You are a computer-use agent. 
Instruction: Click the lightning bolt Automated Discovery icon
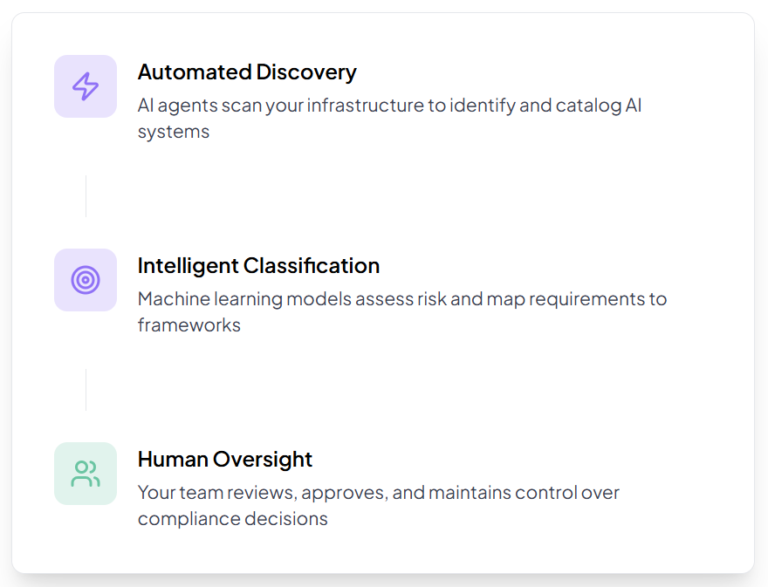(x=86, y=86)
